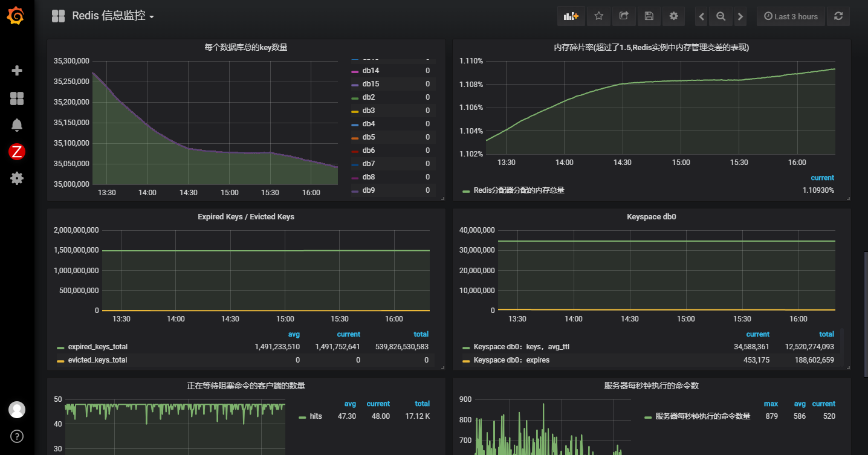Screen dimensions: 868x455
Task: Shift time range backward with left arrow
Action: click(701, 16)
